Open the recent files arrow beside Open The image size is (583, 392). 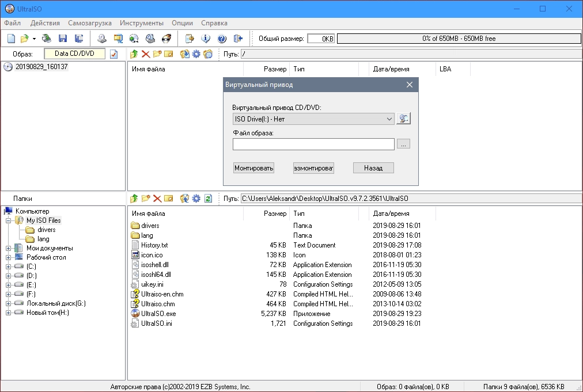34,39
